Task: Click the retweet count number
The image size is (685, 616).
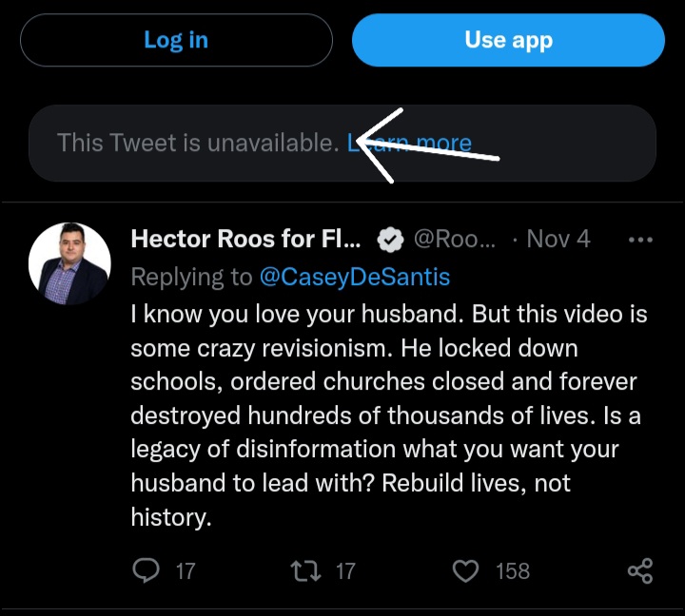Action: (345, 571)
